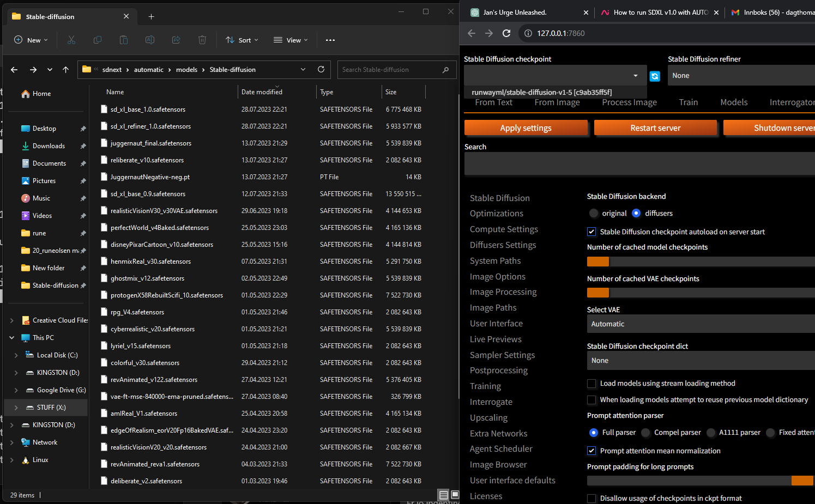Screen dimensions: 815x504
Task: Expand the Sort menu in Explorer
Action: (242, 40)
